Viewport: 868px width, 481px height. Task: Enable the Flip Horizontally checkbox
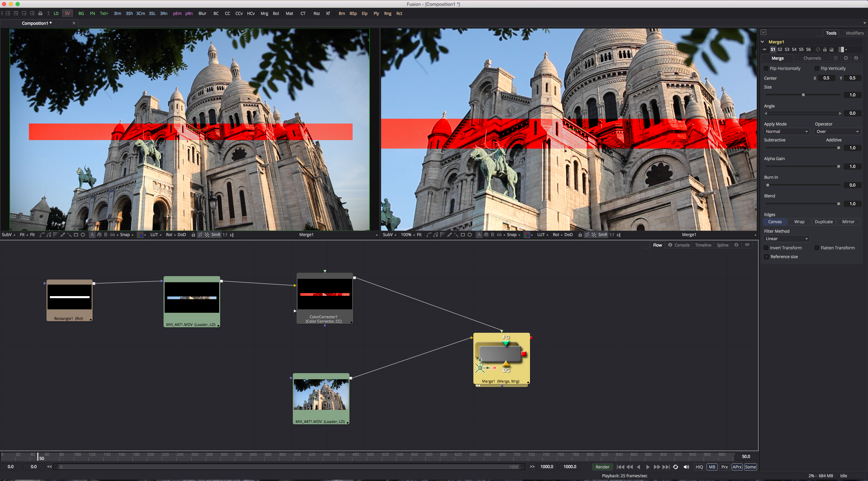point(767,68)
